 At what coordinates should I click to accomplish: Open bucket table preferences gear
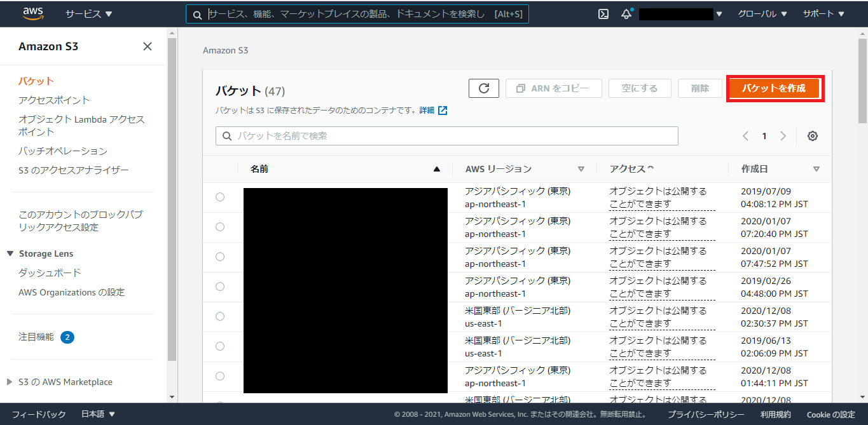812,136
